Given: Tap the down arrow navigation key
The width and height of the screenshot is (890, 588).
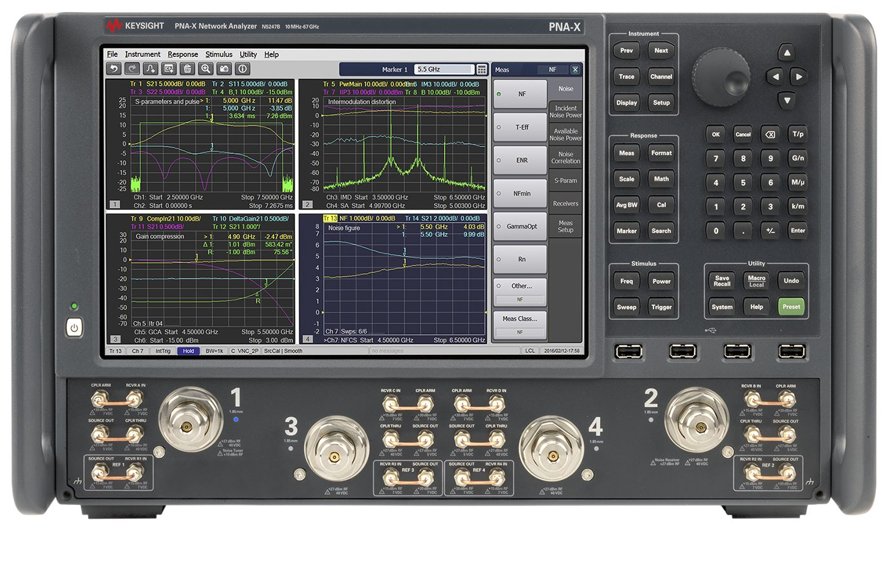Looking at the screenshot, I should (787, 100).
